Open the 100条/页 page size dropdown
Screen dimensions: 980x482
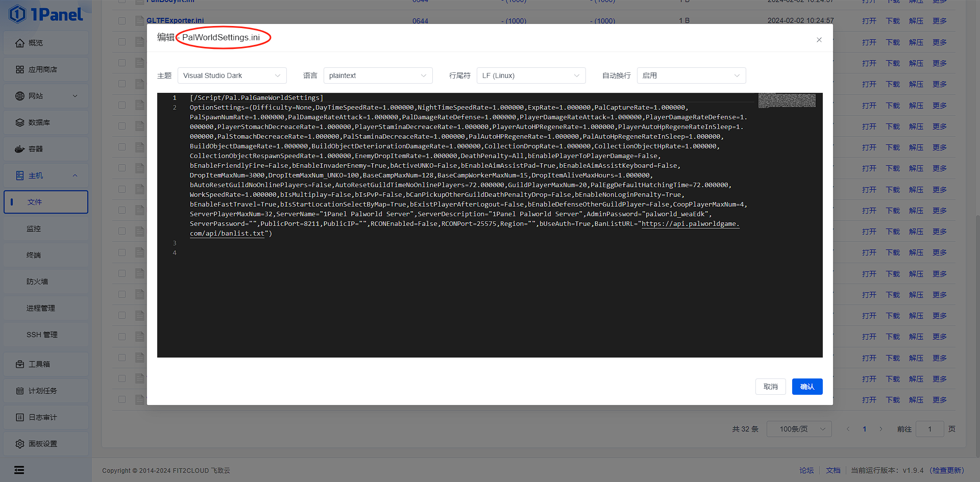(799, 429)
